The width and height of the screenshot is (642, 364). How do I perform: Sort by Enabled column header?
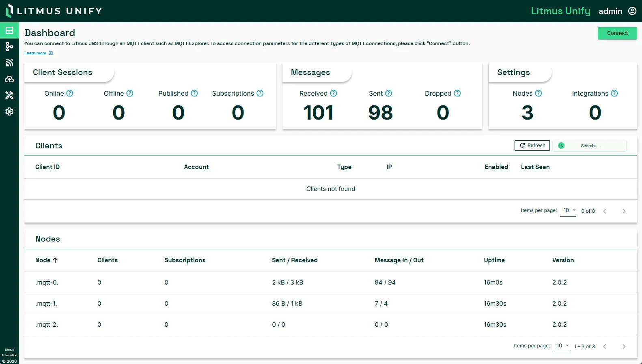pyautogui.click(x=496, y=167)
